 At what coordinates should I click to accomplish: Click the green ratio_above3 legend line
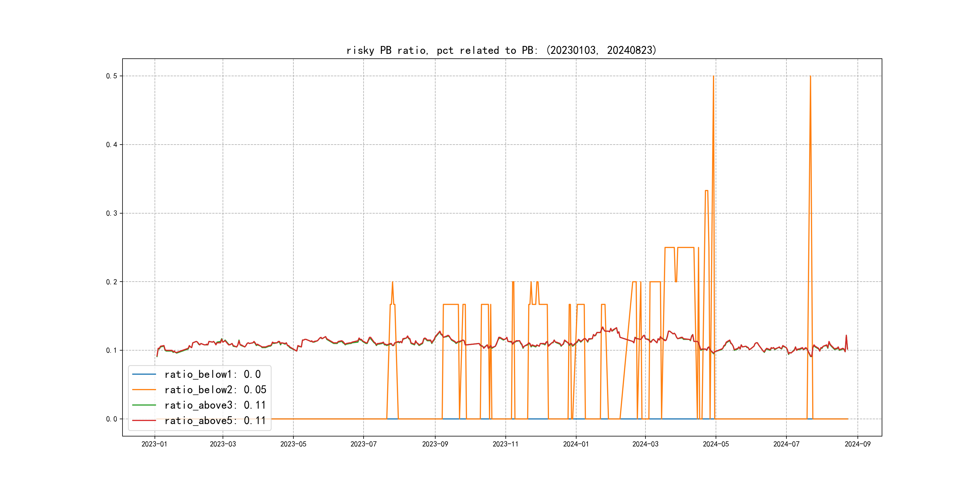(144, 405)
